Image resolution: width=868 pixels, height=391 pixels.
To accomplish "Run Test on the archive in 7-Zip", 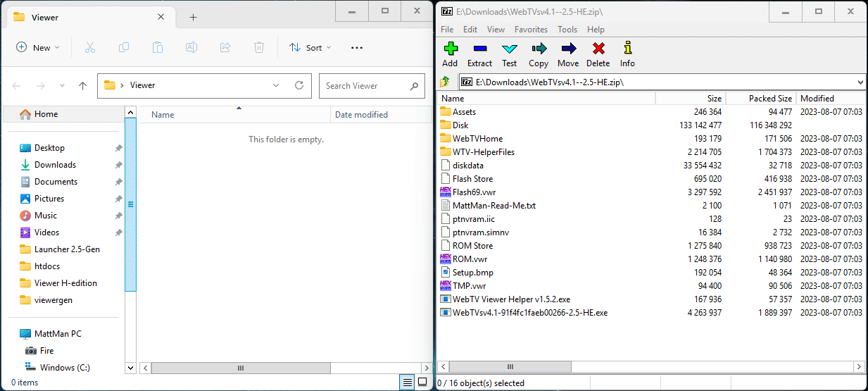I will coord(509,54).
